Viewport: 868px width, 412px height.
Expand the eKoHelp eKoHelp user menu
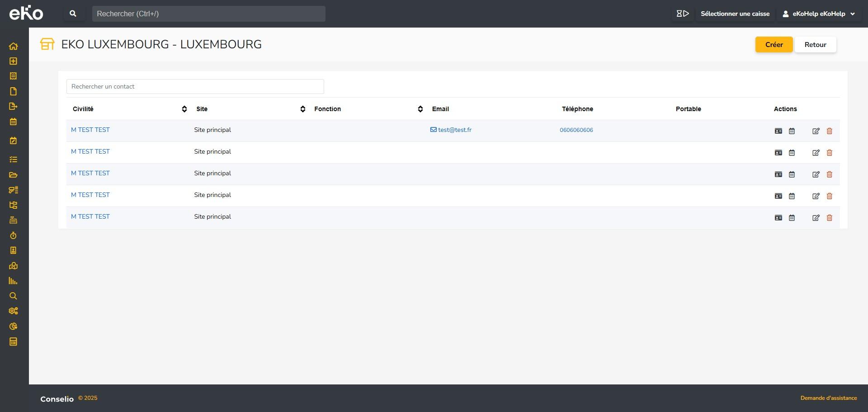819,14
